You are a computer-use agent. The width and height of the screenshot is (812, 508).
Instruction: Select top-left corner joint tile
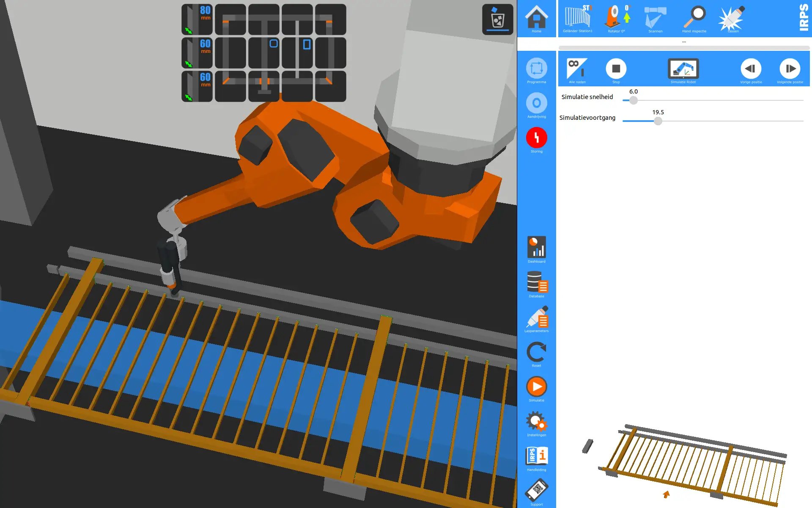click(x=230, y=19)
